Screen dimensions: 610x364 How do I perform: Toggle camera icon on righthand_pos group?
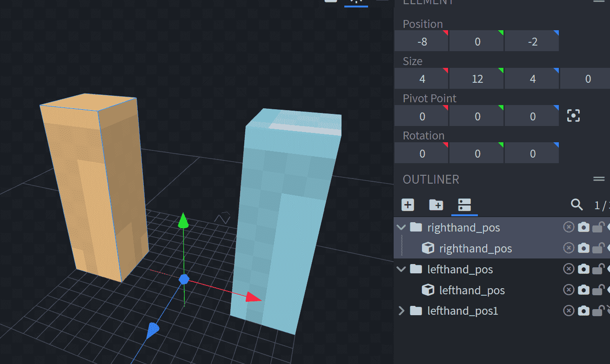(x=583, y=227)
